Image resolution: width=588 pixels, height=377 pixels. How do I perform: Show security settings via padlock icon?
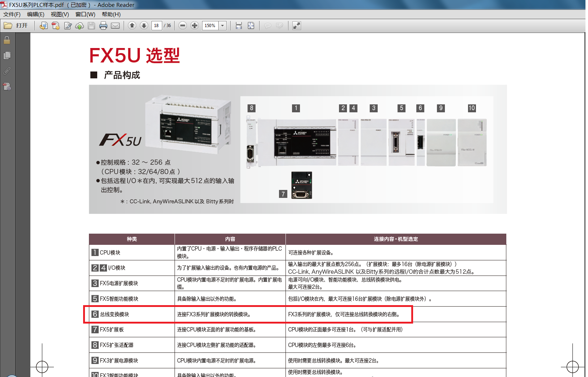7,40
